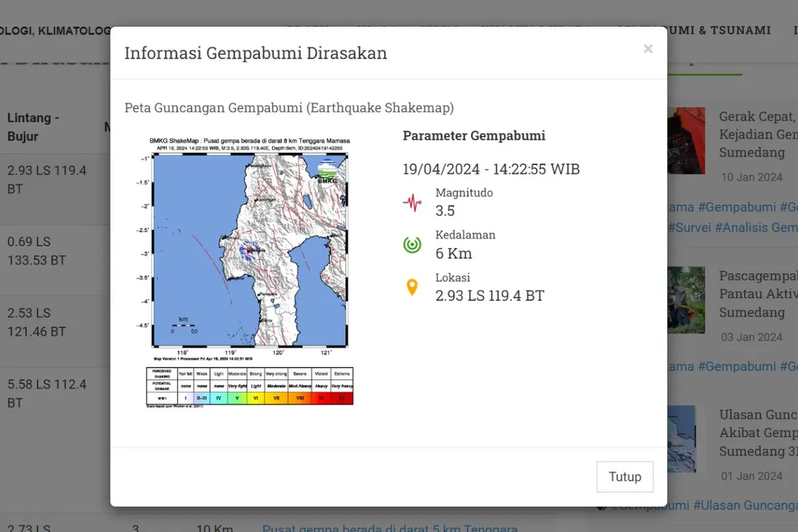Open thumbnail of the 10 Jan 2024 article

click(686, 140)
